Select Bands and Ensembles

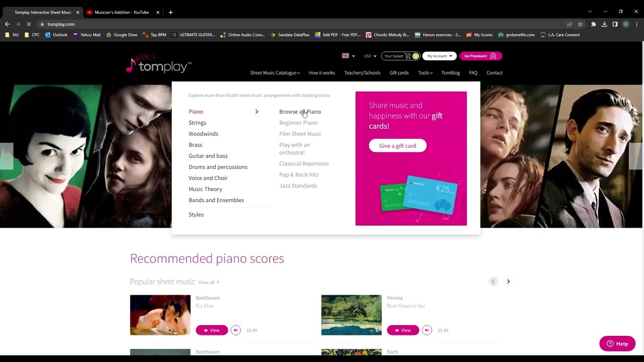pos(216,200)
